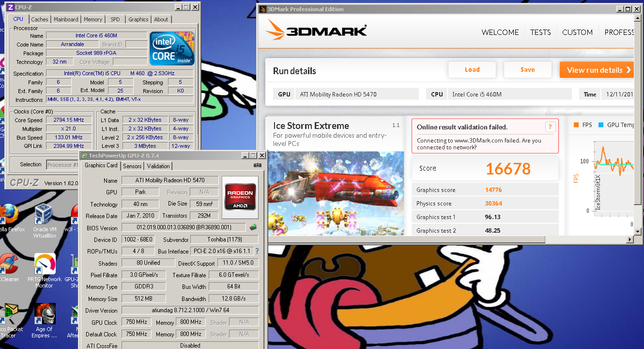644x349 pixels.
Task: Click the Bus Speed value '133.01 MHz'
Action: [x=70, y=137]
